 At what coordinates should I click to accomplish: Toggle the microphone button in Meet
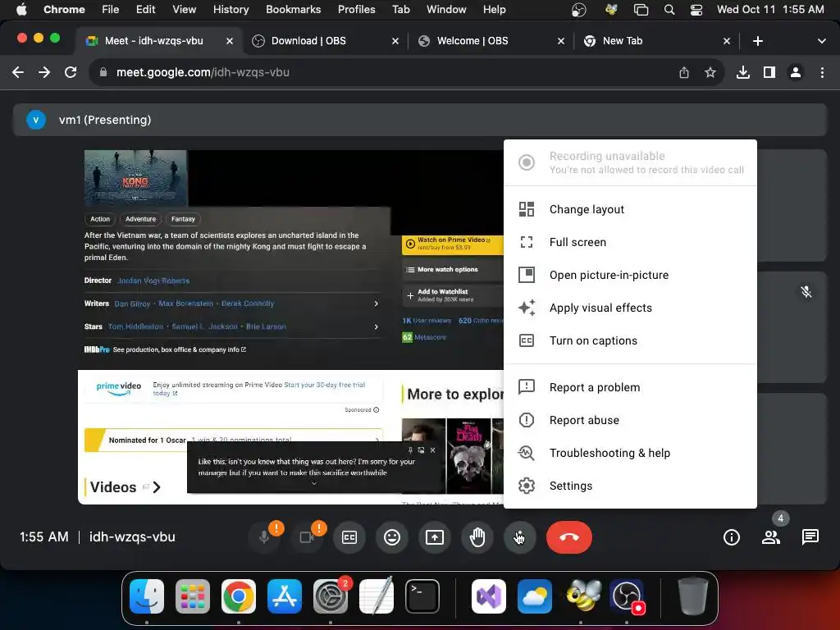(x=264, y=536)
